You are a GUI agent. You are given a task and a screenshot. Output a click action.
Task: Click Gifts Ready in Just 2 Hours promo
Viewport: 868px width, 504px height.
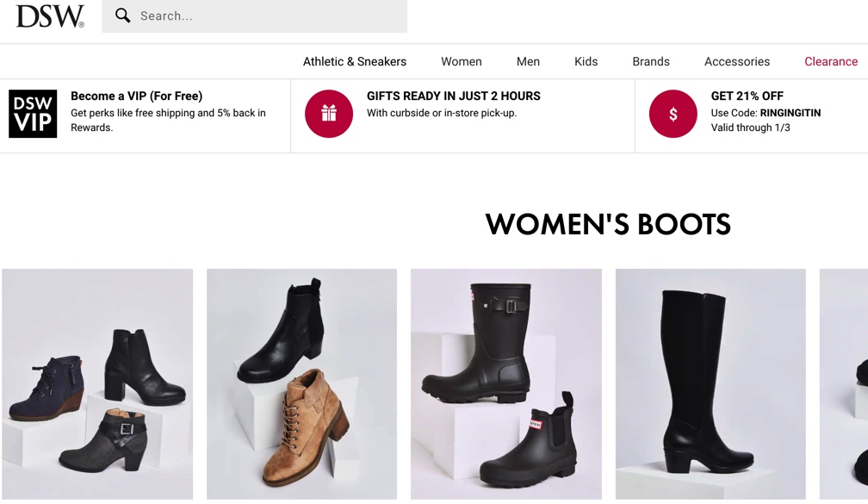pos(453,96)
